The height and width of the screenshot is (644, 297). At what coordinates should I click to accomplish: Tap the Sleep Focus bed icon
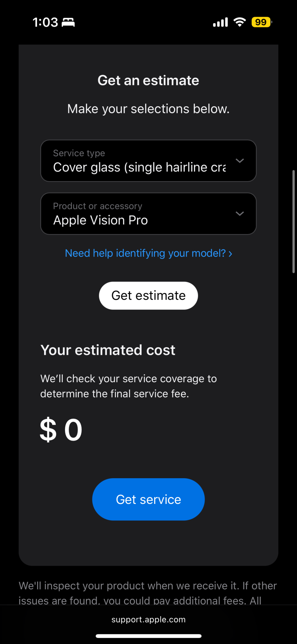pos(68,23)
